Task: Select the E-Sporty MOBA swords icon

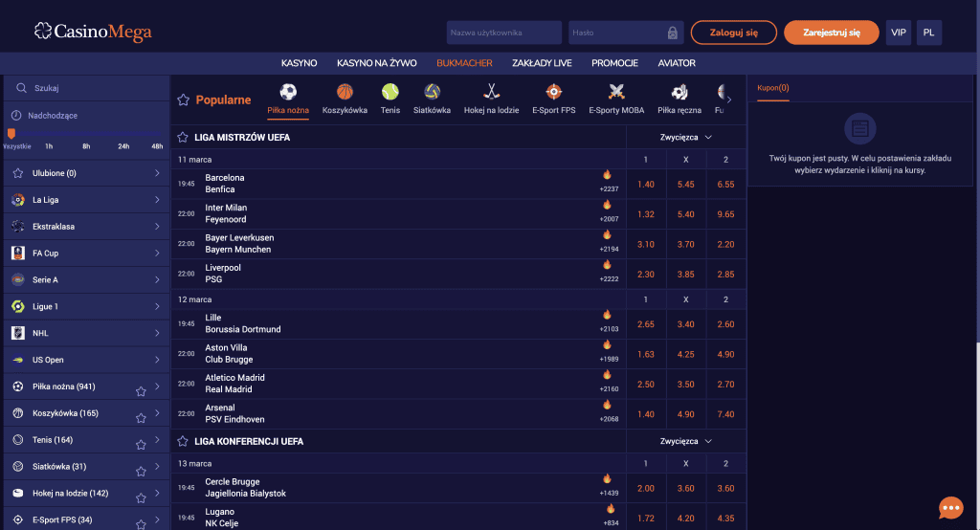Action: click(616, 92)
